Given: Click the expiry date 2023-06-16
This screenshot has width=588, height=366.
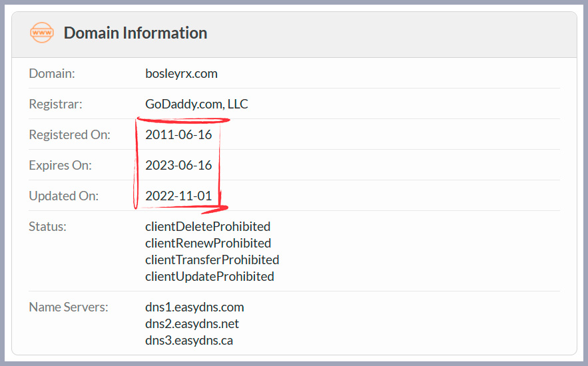Looking at the screenshot, I should [178, 165].
